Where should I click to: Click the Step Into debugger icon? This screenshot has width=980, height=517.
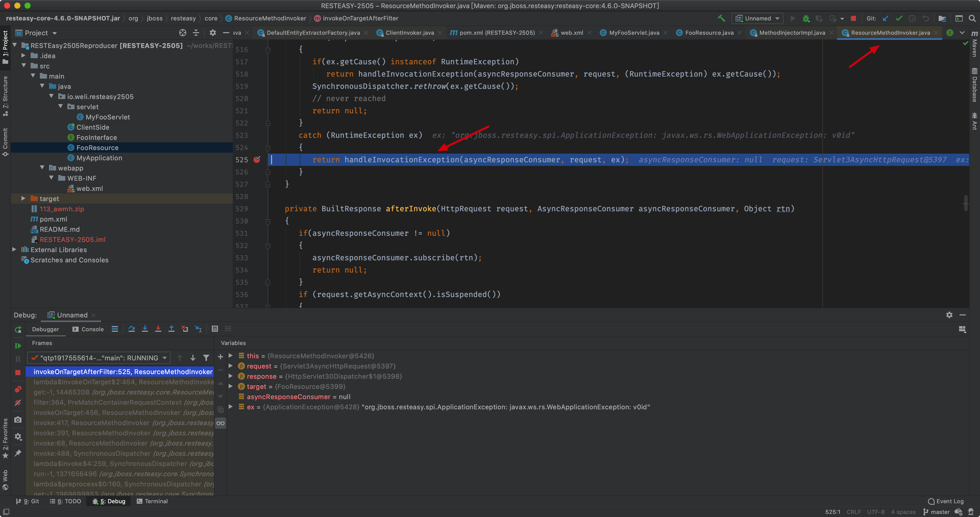[145, 329]
